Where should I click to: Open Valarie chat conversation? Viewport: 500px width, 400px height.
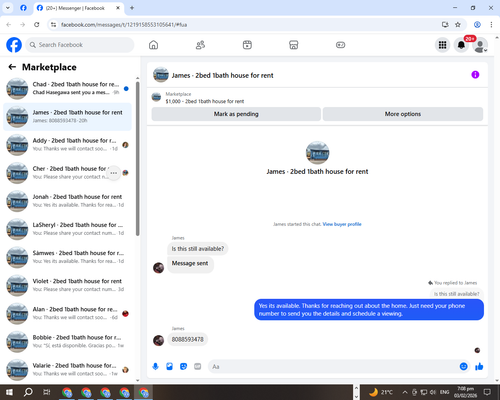click(x=68, y=370)
